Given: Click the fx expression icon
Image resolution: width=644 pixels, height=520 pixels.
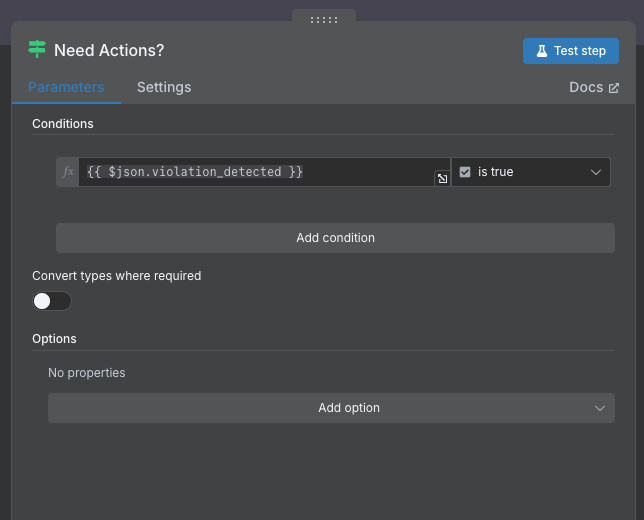Looking at the screenshot, I should 68,172.
